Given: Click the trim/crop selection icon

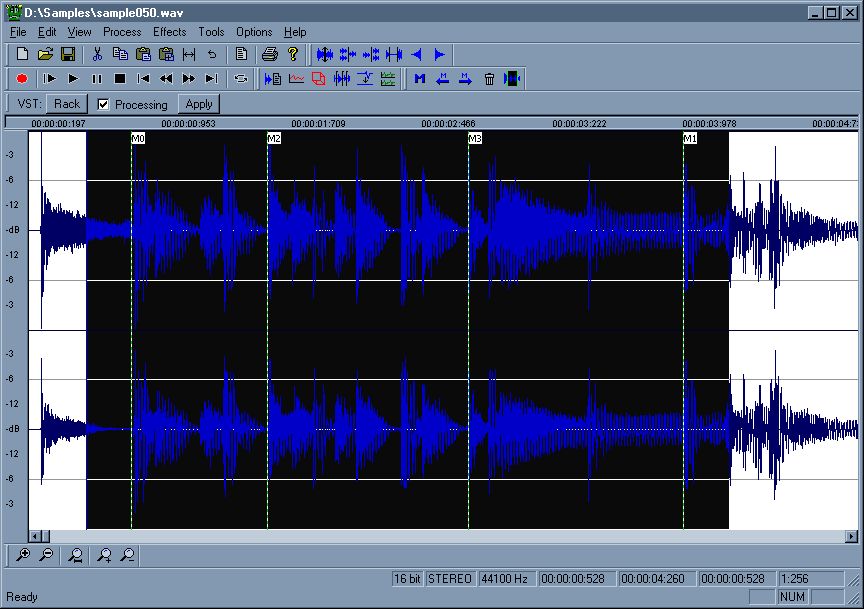Looking at the screenshot, I should tap(189, 54).
